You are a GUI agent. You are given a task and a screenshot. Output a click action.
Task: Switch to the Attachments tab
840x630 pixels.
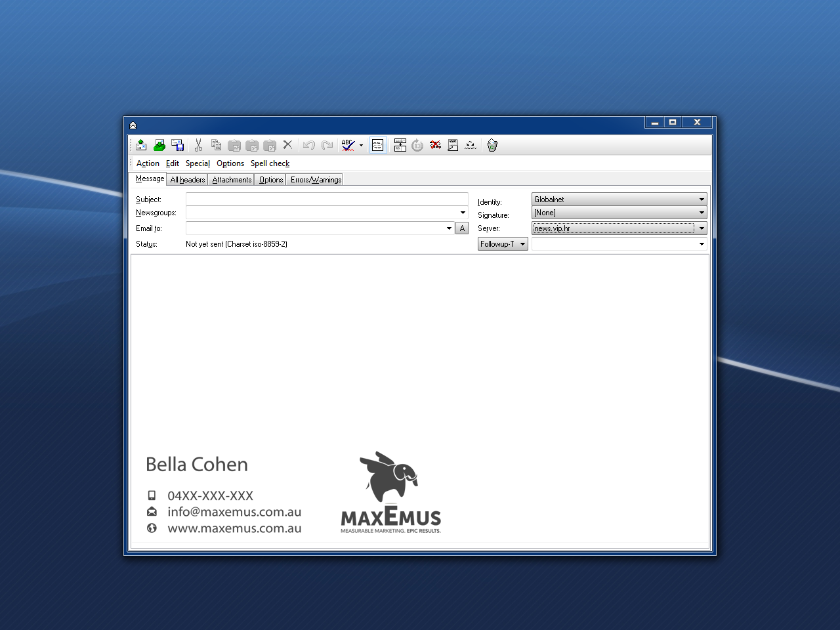(232, 180)
